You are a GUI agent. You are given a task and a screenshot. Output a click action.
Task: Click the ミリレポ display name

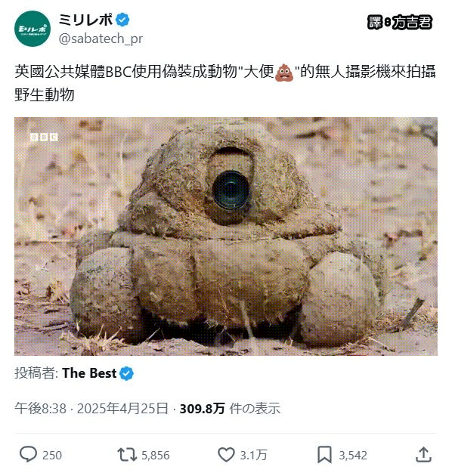85,20
